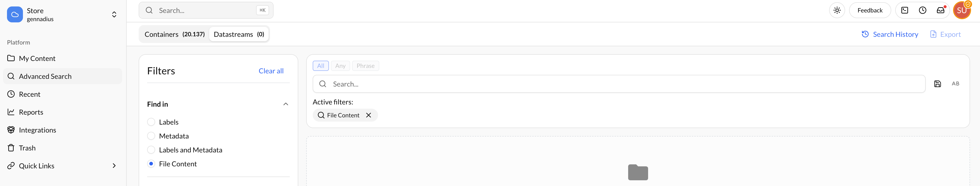
Task: Save the search query with the save icon
Action: click(x=937, y=84)
